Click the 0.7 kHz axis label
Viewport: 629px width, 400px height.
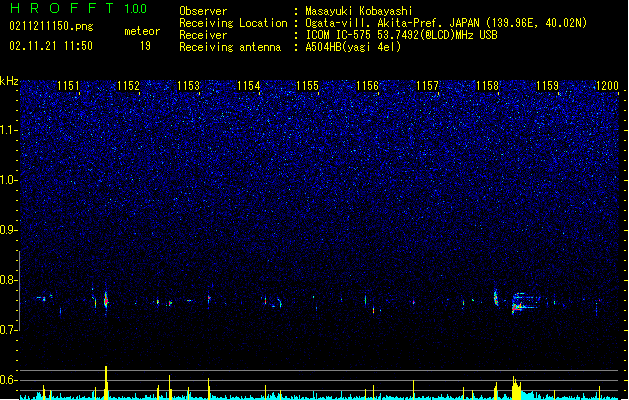click(x=8, y=330)
